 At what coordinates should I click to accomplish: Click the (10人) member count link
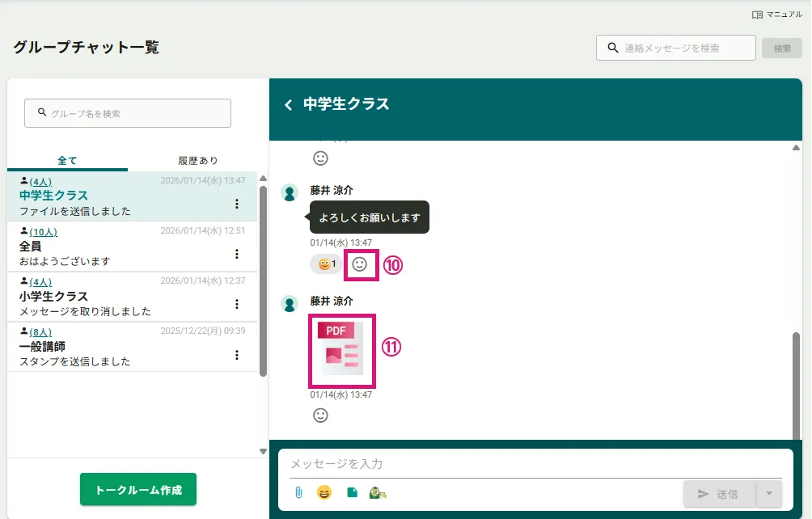point(44,232)
